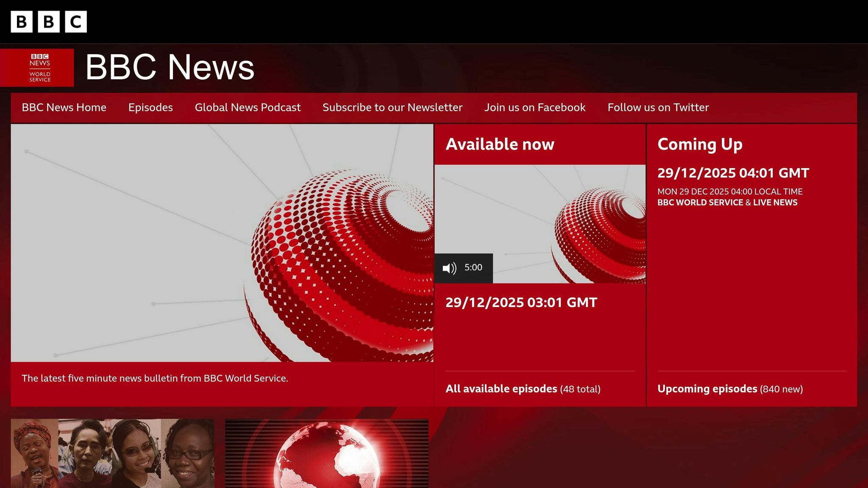Image resolution: width=868 pixels, height=488 pixels.
Task: Open the Global News Podcast page
Action: tap(247, 107)
